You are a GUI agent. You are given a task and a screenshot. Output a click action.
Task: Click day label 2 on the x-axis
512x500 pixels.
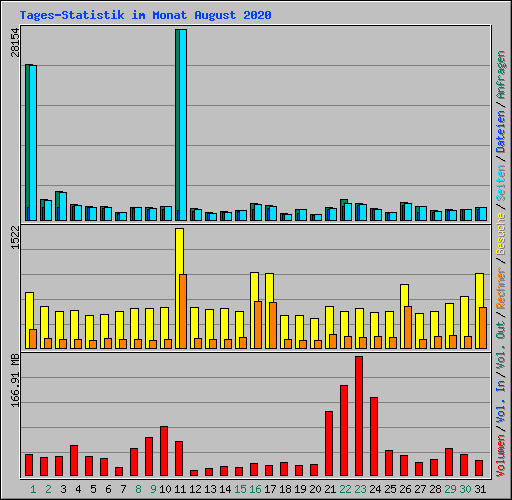48,489
